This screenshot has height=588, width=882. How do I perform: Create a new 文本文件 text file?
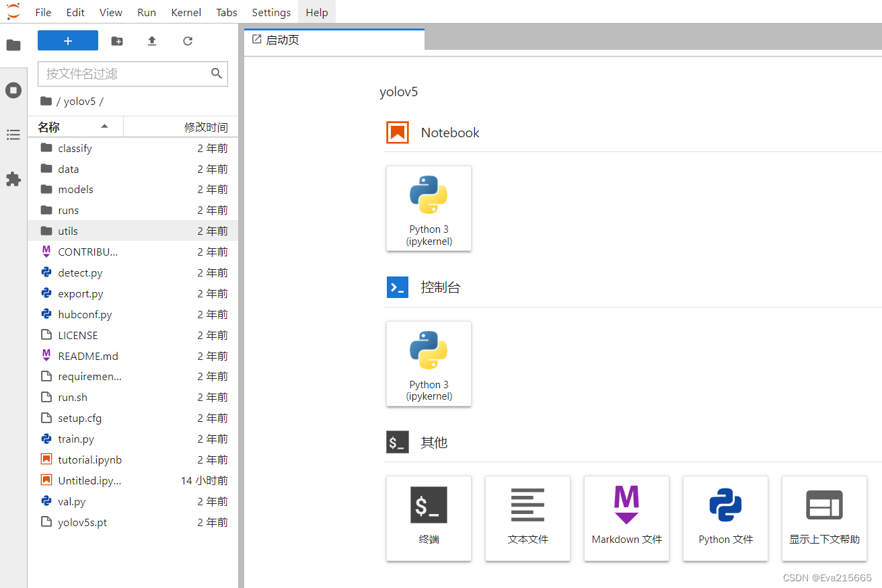(527, 519)
